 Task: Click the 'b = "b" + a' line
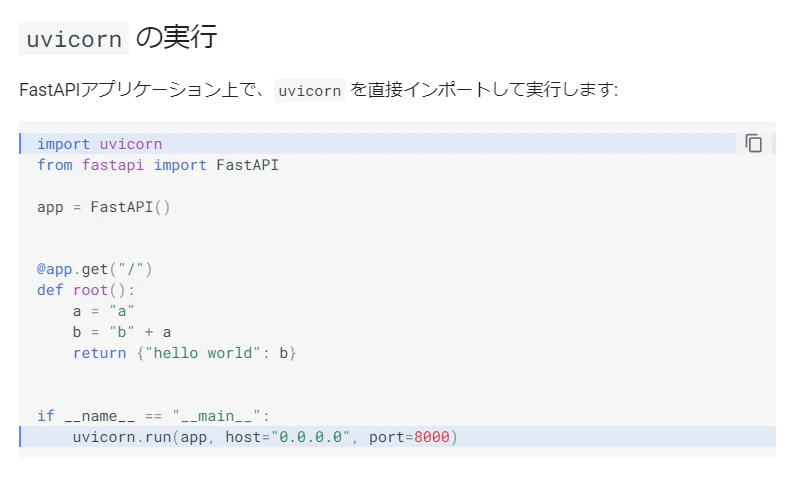[122, 332]
